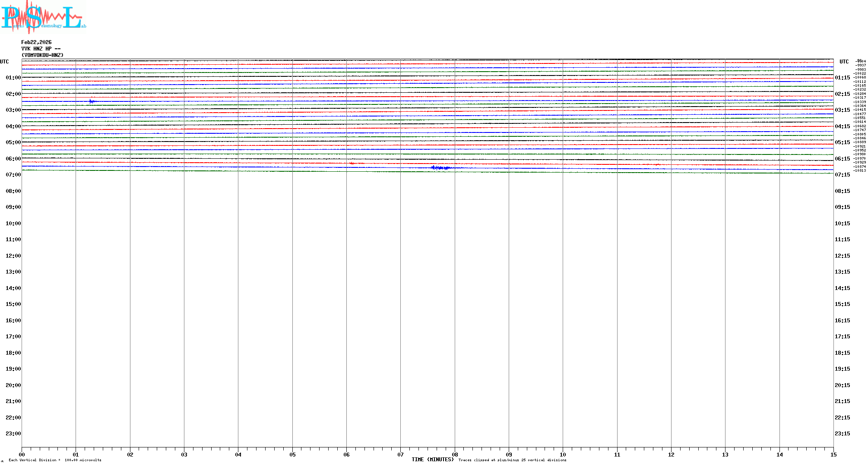Click the 12:00 hour label on left axis
This screenshot has width=868, height=466.
13,256
